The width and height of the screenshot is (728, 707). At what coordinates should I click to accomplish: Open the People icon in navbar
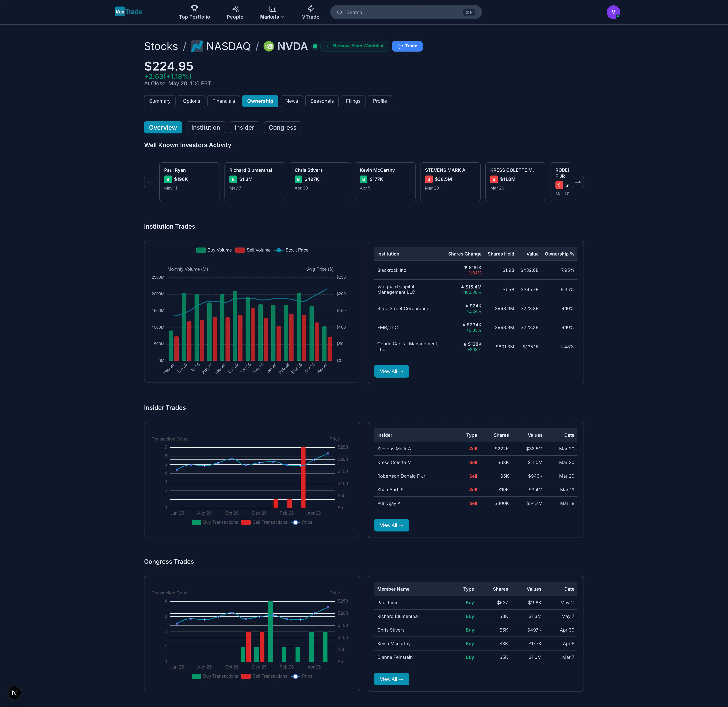[235, 9]
